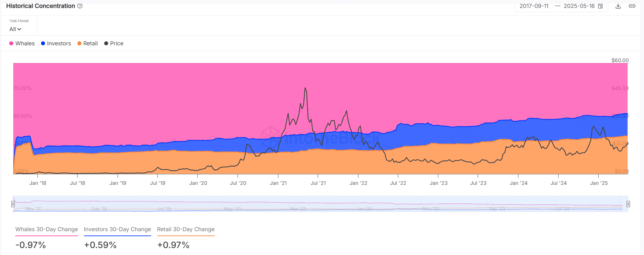Select the Investors 30-Day Change tab
Image resolution: width=644 pixels, height=255 pixels.
click(x=117, y=229)
